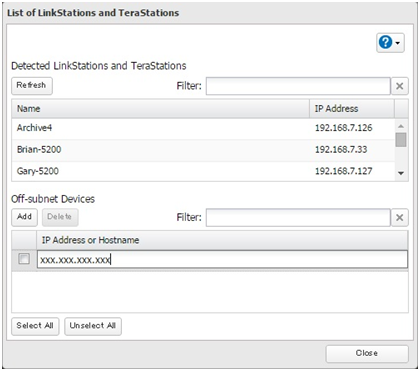Image resolution: width=419 pixels, height=370 pixels.
Task: Click the device list scrollbar thumb
Action: point(401,140)
